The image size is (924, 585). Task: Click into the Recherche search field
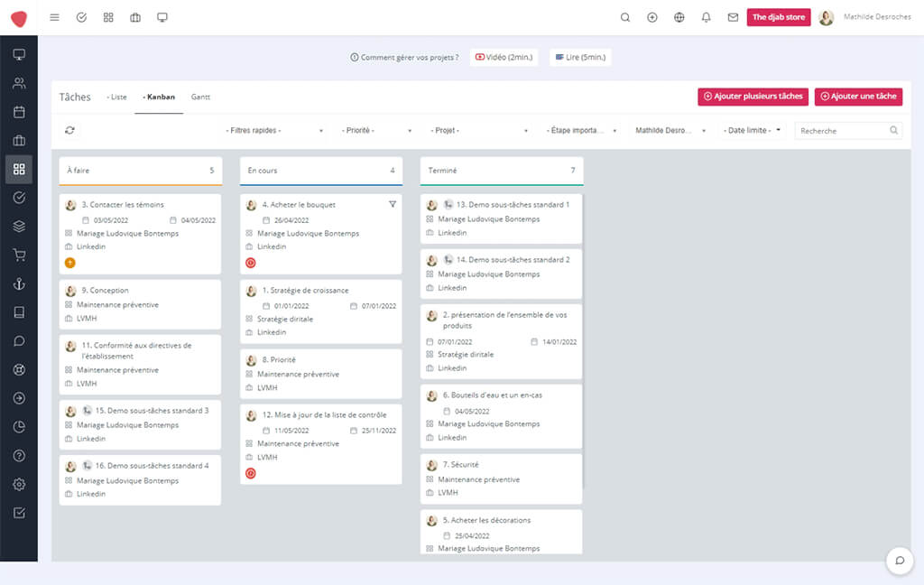(848, 130)
